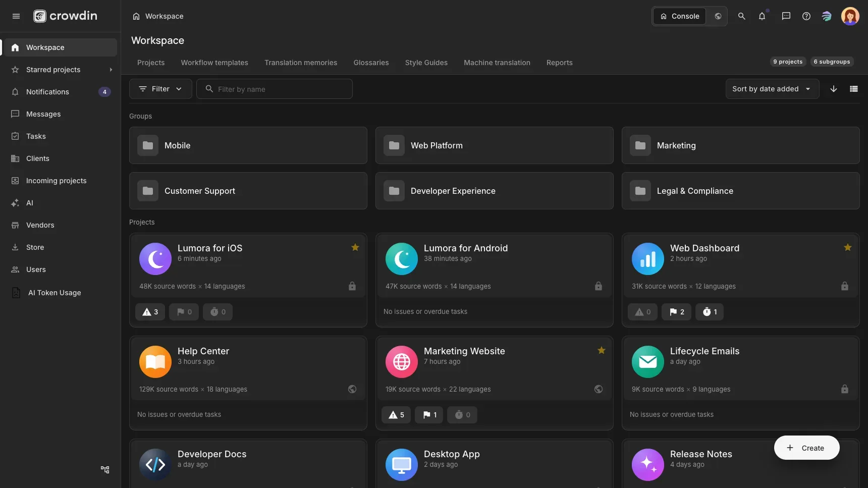Image resolution: width=868 pixels, height=488 pixels.
Task: Toggle sort direction arrow
Action: (834, 89)
